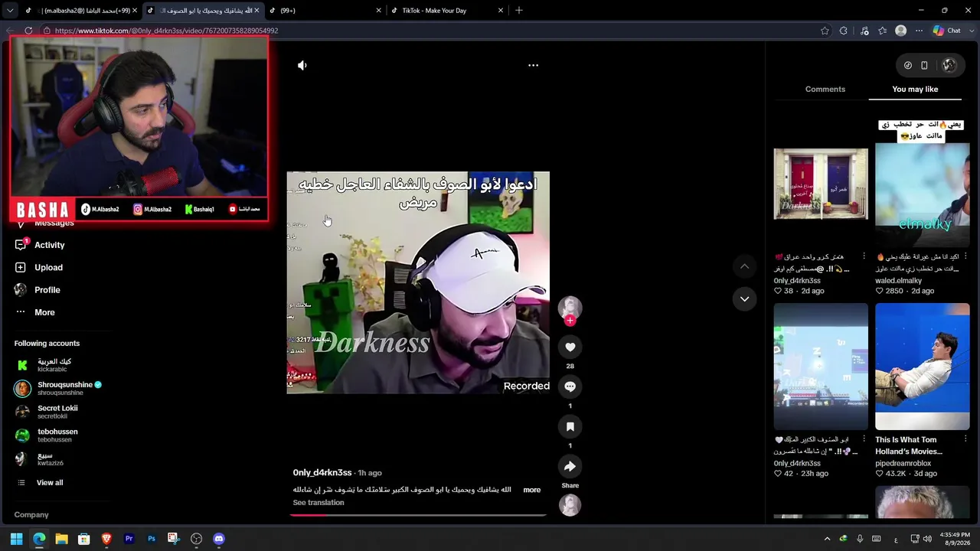This screenshot has width=980, height=551.
Task: Click the main video player
Action: 418,282
